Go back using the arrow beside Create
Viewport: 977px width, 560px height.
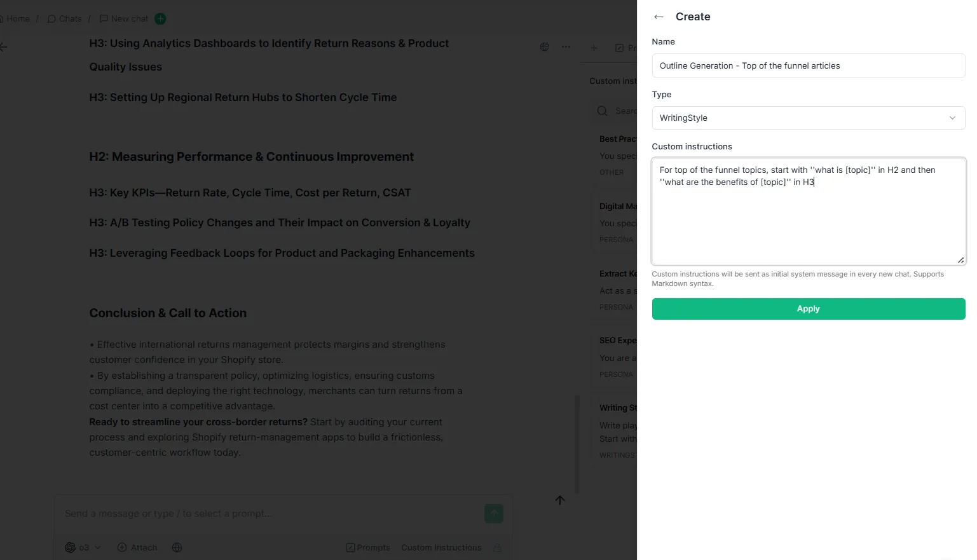tap(659, 17)
